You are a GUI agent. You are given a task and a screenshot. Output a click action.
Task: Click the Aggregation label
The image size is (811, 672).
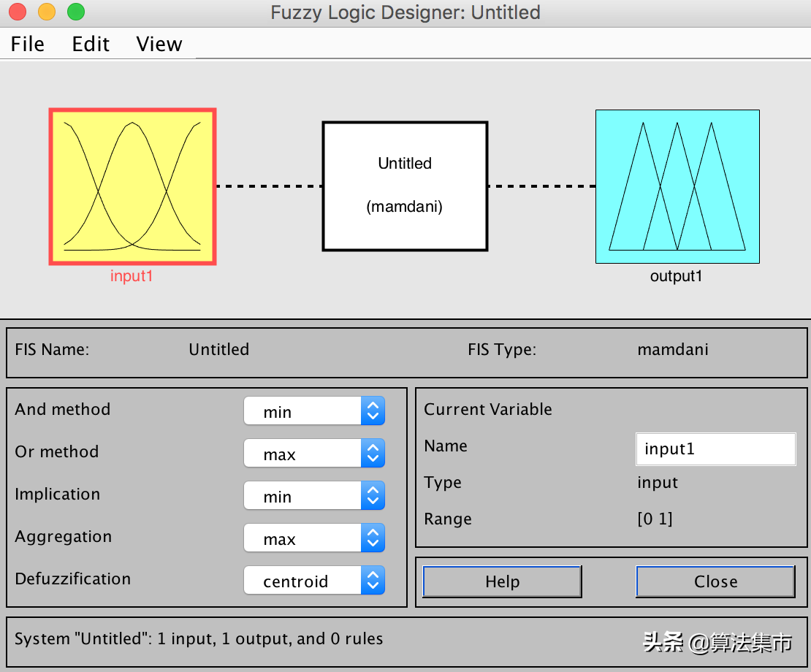pyautogui.click(x=63, y=537)
